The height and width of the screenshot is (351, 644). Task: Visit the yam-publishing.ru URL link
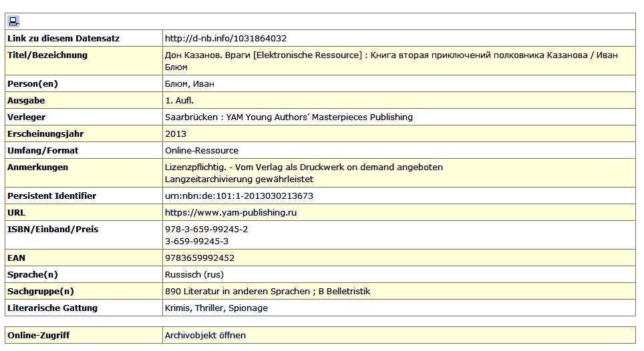(x=230, y=213)
